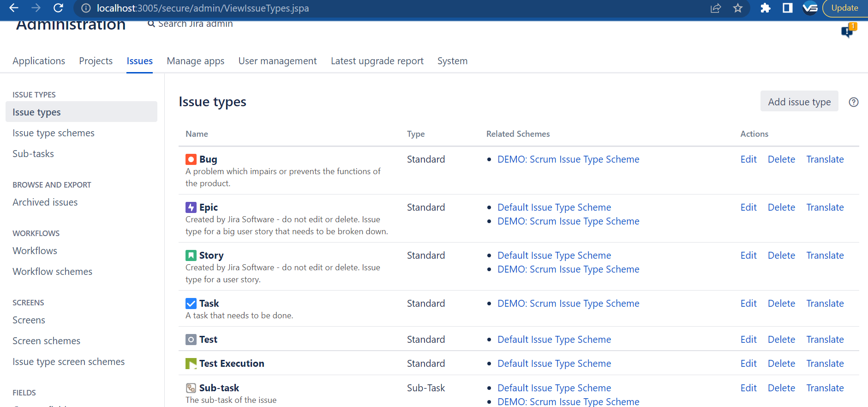
Task: Delete the Bug issue type
Action: tap(781, 159)
